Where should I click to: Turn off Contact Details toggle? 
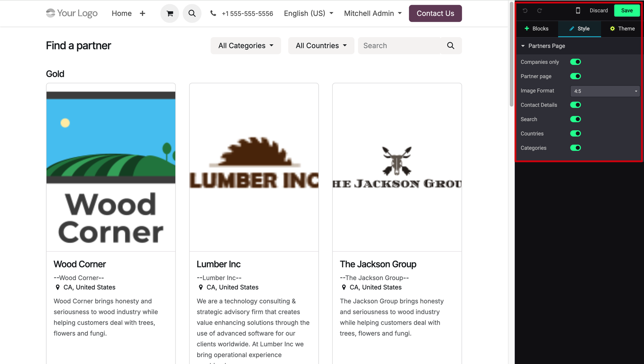click(575, 105)
